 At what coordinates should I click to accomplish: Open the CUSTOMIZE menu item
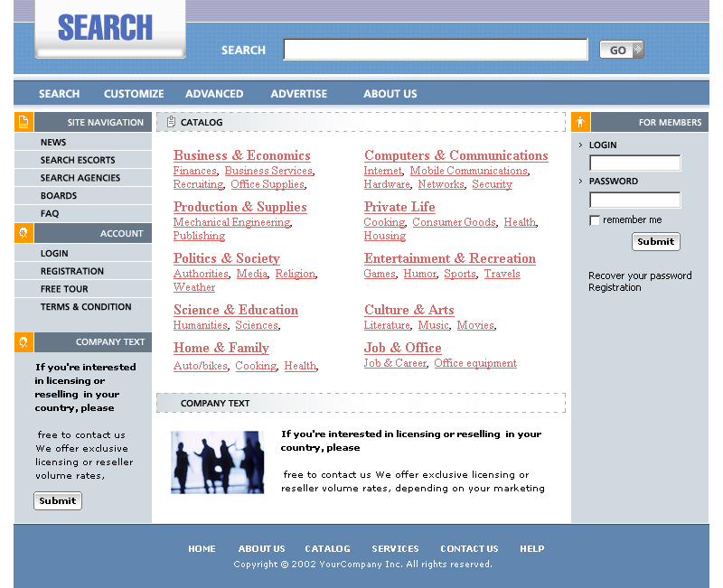pos(134,94)
